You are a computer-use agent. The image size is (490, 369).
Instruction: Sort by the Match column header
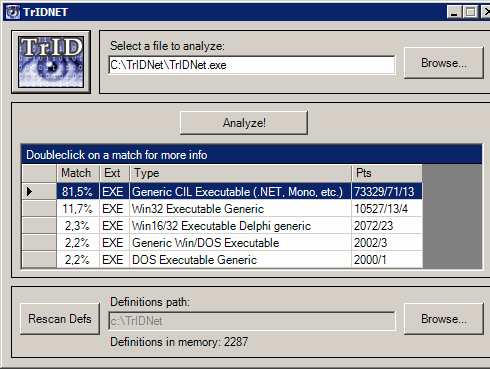click(x=78, y=173)
